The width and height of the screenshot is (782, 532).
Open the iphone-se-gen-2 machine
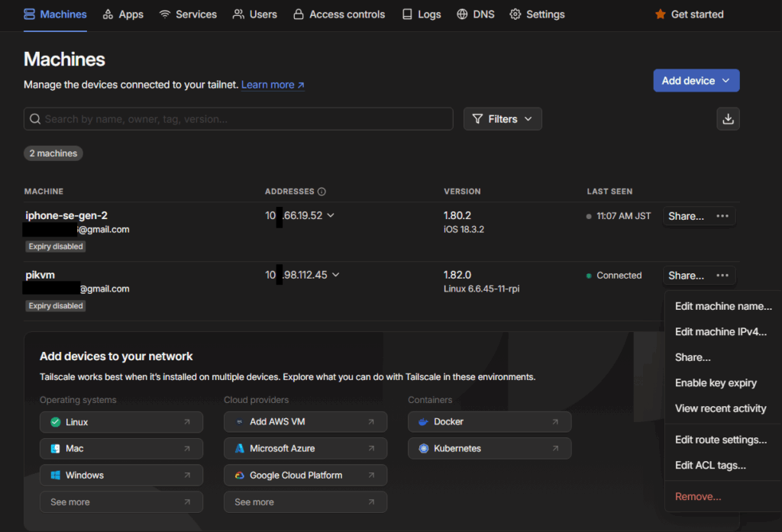66,215
